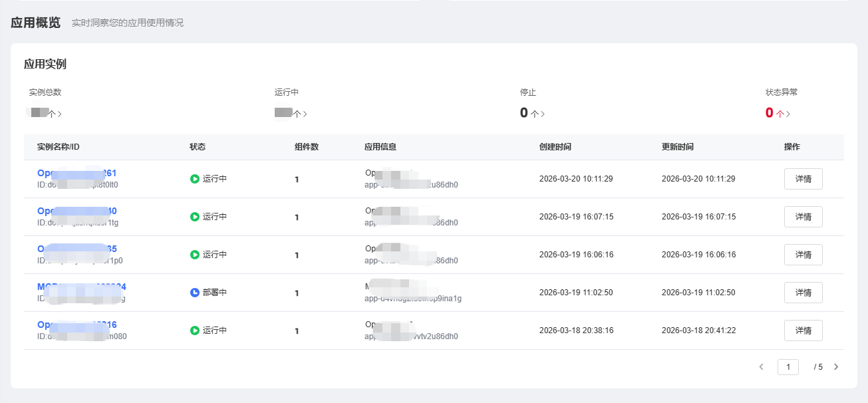Image resolution: width=868 pixels, height=403 pixels.
Task: Click green running status icon in first row
Action: (195, 179)
